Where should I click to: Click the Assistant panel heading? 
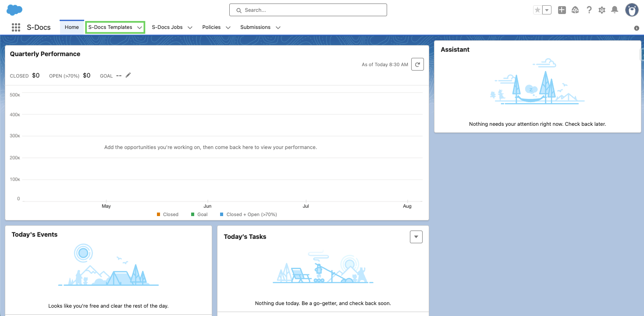(455, 50)
